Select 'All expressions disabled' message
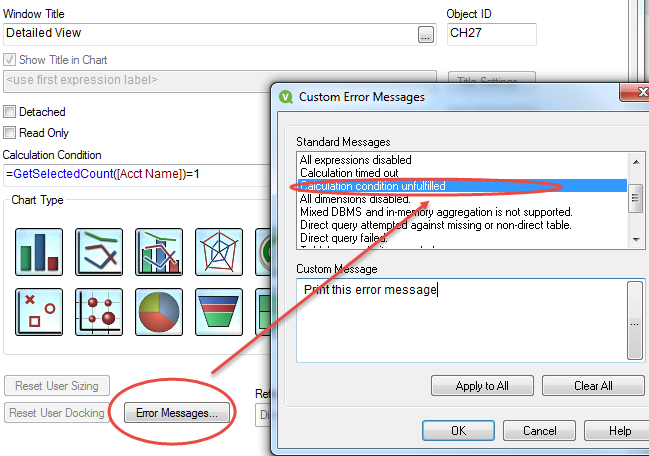This screenshot has height=456, width=649. [x=462, y=160]
